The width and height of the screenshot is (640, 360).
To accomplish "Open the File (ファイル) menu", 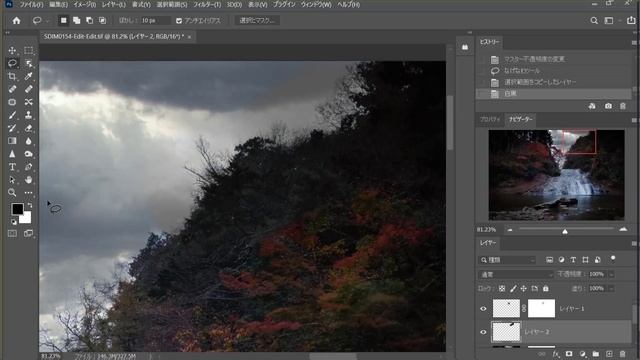I will click(31, 5).
